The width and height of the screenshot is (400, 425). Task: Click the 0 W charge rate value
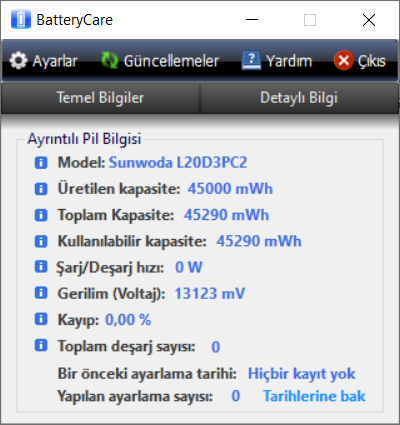(x=189, y=267)
